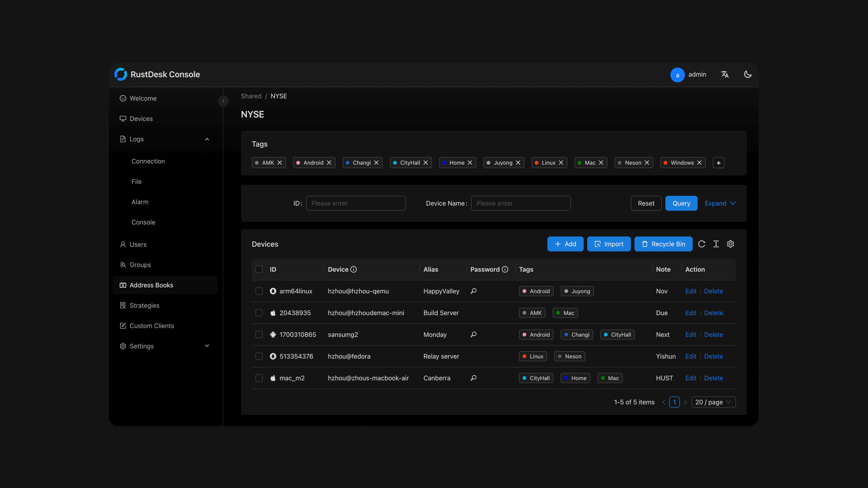Check the 513354376 row checkbox
868x488 pixels.
259,356
